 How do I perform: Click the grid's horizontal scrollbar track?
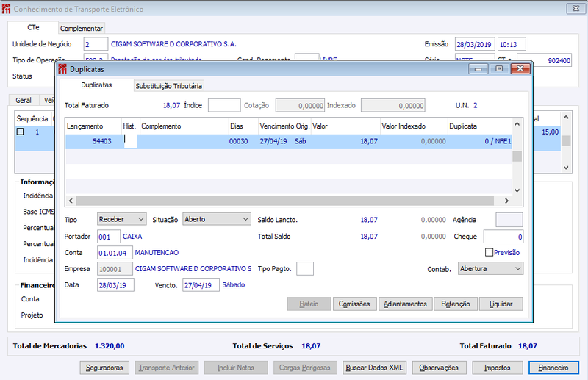(x=285, y=201)
